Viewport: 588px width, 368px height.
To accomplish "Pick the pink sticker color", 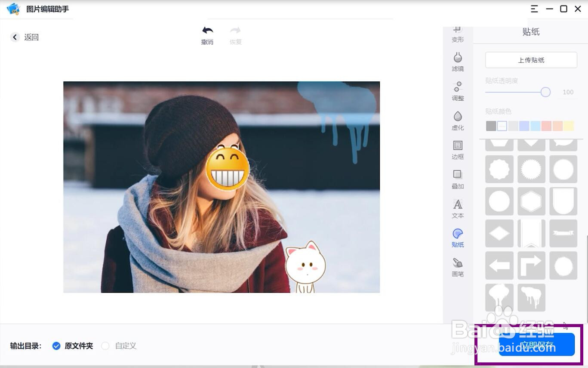I will tap(546, 126).
